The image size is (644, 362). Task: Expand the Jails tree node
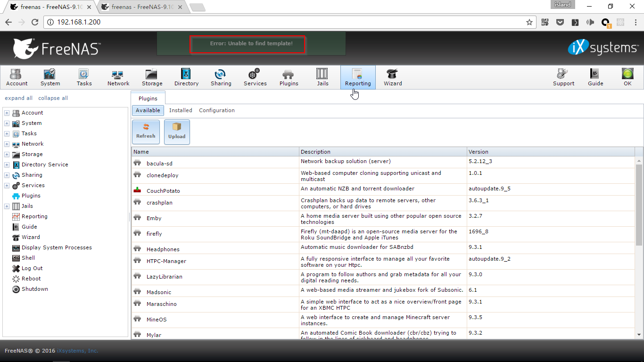(x=7, y=206)
